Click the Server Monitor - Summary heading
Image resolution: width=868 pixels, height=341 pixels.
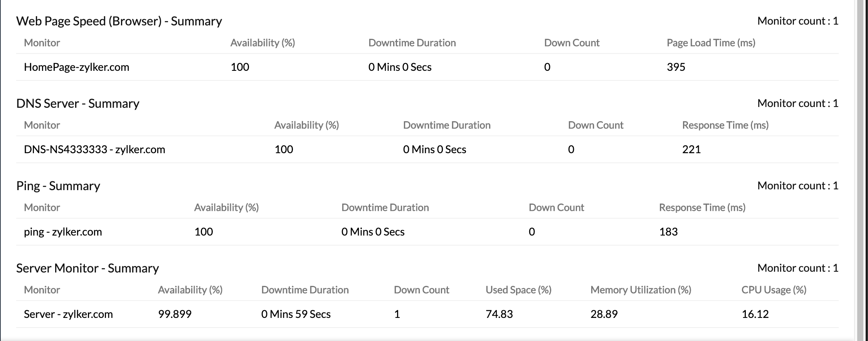pyautogui.click(x=87, y=268)
